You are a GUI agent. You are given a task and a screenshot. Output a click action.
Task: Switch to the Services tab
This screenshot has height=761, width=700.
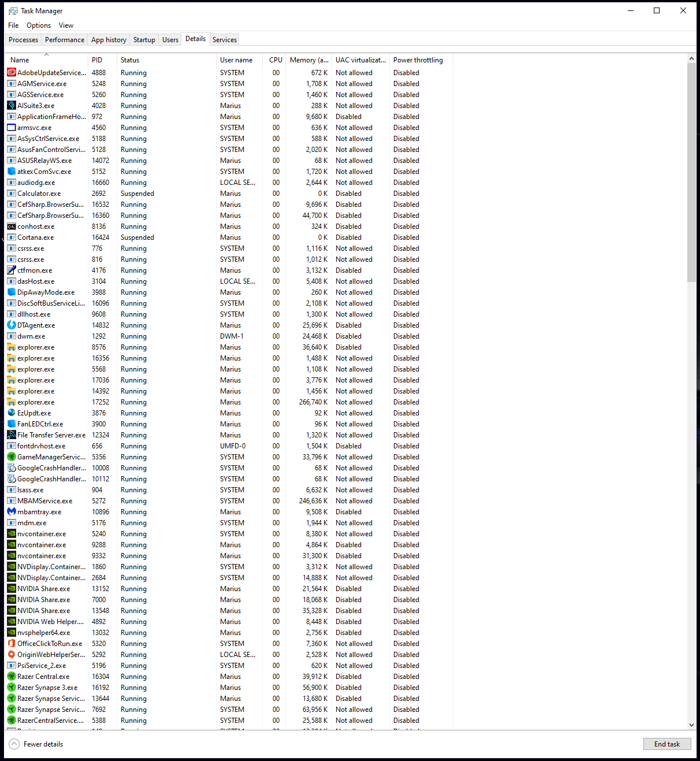tap(225, 40)
